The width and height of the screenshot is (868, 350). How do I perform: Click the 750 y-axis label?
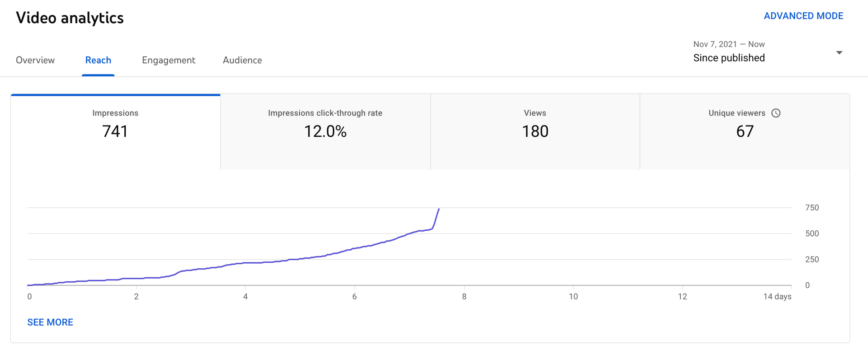point(812,208)
